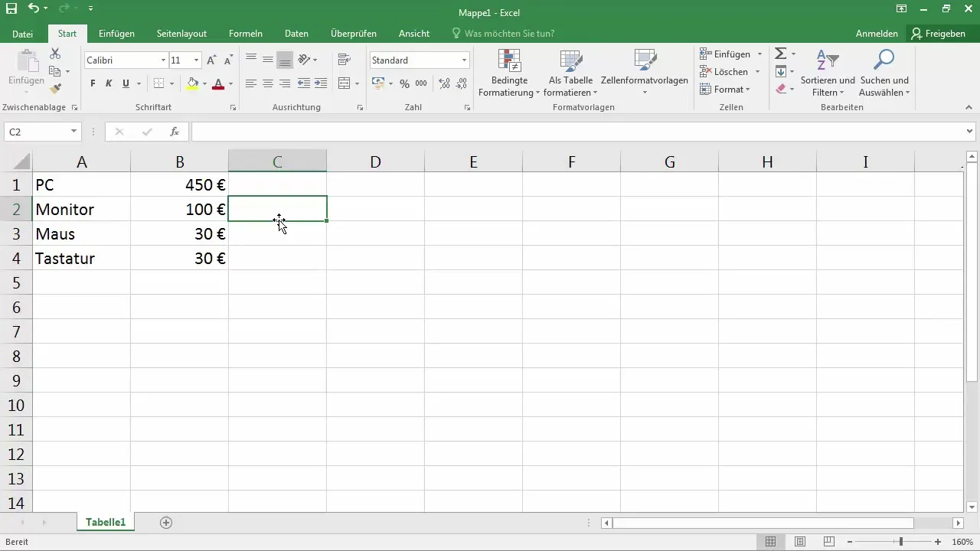The width and height of the screenshot is (980, 551).
Task: Switch to the Ansicht tab
Action: tap(413, 34)
